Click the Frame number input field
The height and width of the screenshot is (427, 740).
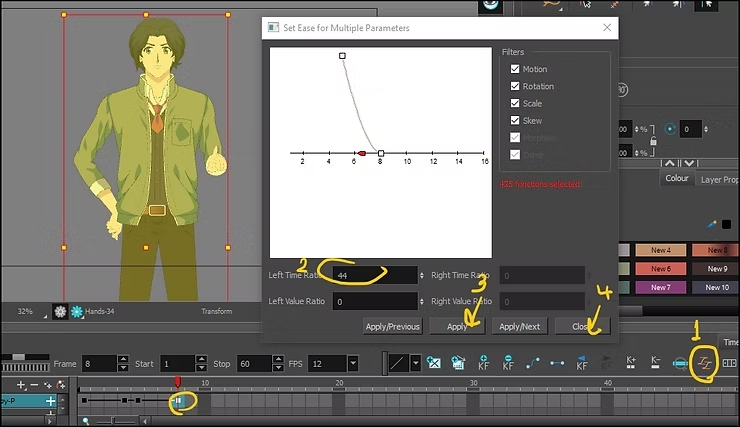point(100,364)
